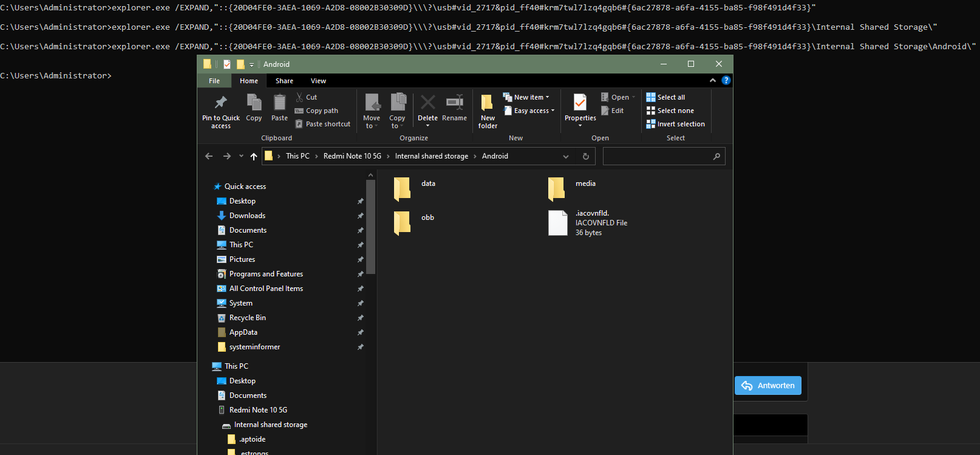Select Pictures under Quick access
Viewport: 980px width, 455px height.
pos(242,259)
